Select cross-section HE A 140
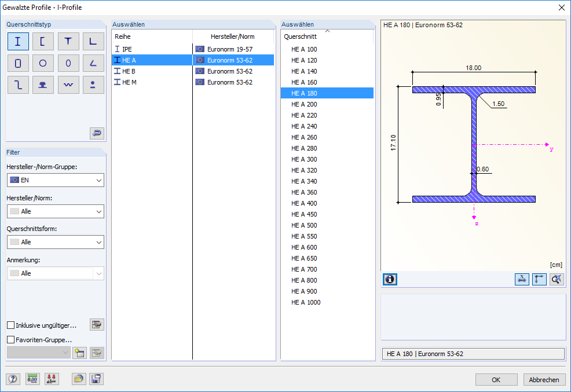This screenshot has width=571, height=392. pos(327,71)
